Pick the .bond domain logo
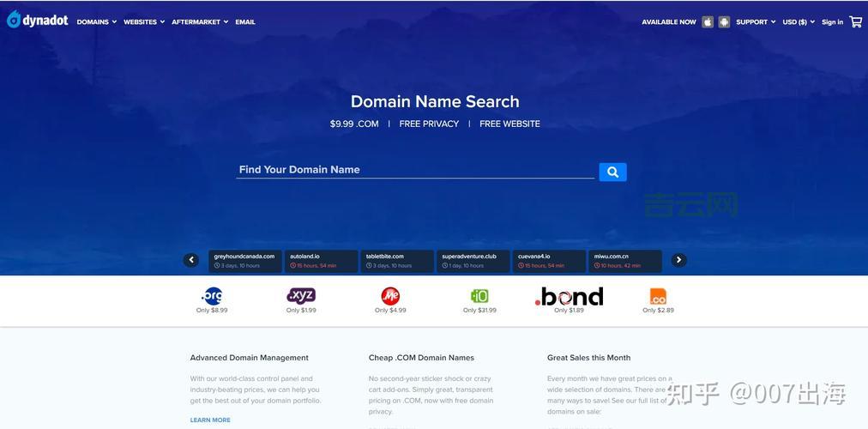The width and height of the screenshot is (868, 429). pos(569,297)
